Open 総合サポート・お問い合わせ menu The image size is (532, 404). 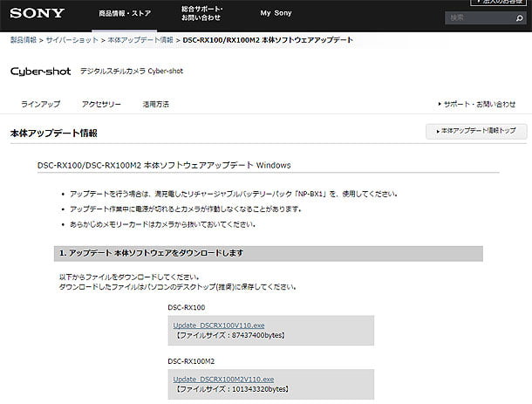click(x=201, y=14)
